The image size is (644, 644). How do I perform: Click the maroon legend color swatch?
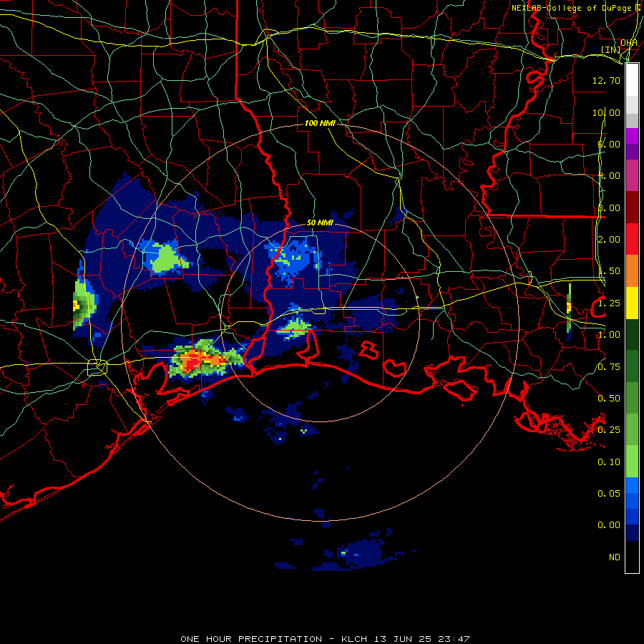pyautogui.click(x=632, y=208)
